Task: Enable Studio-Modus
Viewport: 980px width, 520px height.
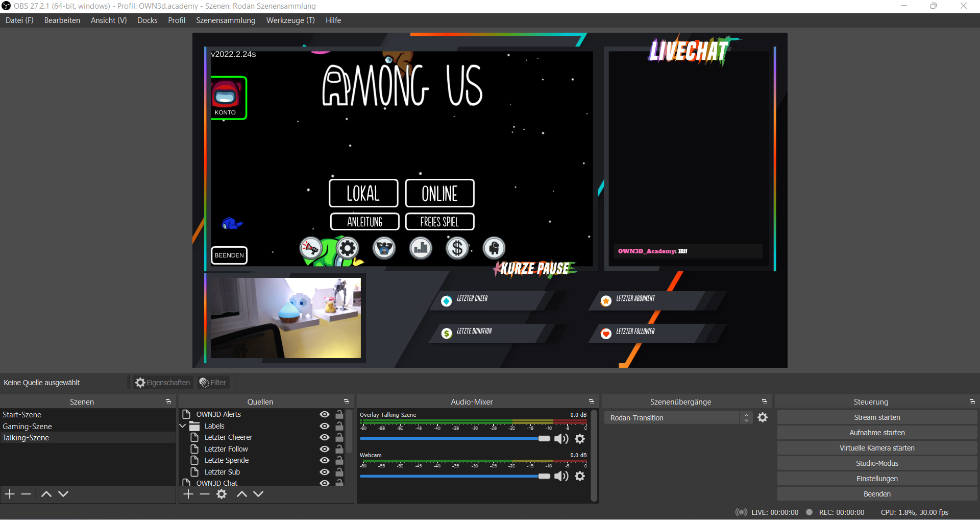Action: pyautogui.click(x=877, y=463)
